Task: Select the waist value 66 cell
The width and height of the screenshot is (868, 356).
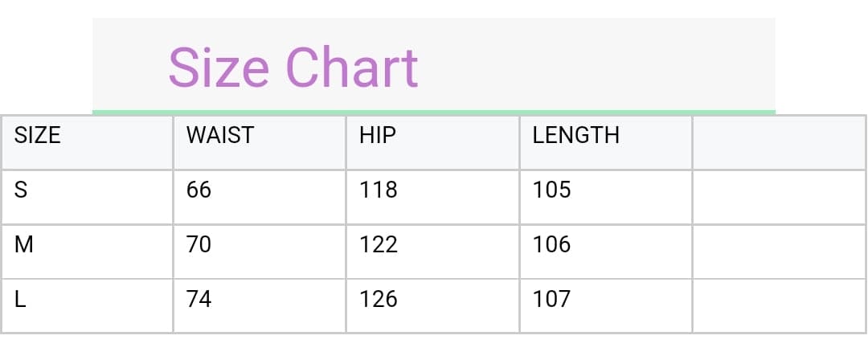Action: [260, 197]
